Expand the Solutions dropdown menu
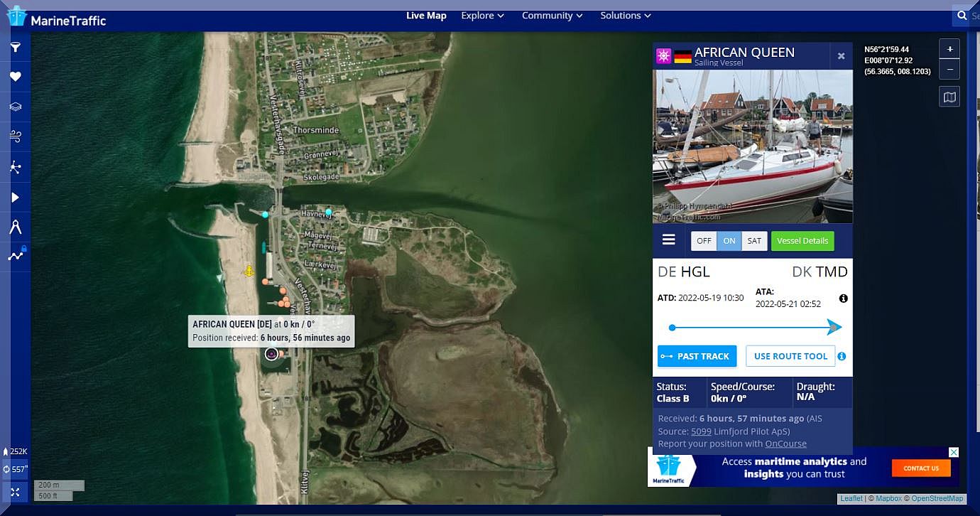The height and width of the screenshot is (516, 980). [625, 16]
